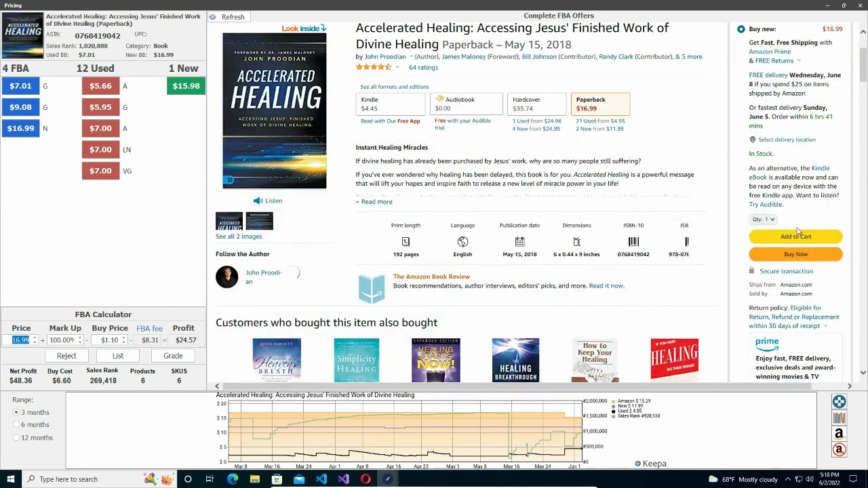Click the Type here to search box
The image size is (868, 488).
98,479
